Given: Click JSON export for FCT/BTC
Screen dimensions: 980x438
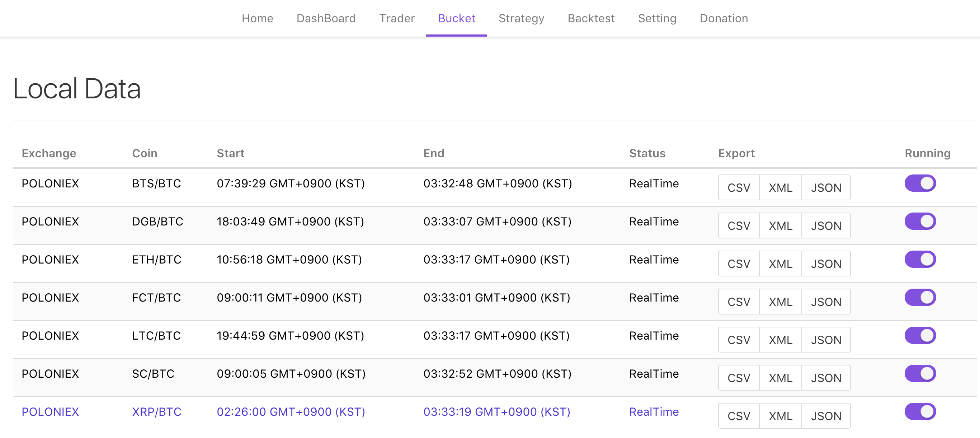Looking at the screenshot, I should click(x=826, y=302).
